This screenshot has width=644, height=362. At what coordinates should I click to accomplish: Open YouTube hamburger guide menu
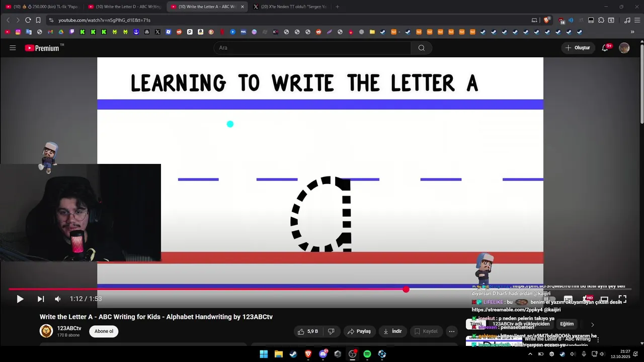(x=13, y=48)
